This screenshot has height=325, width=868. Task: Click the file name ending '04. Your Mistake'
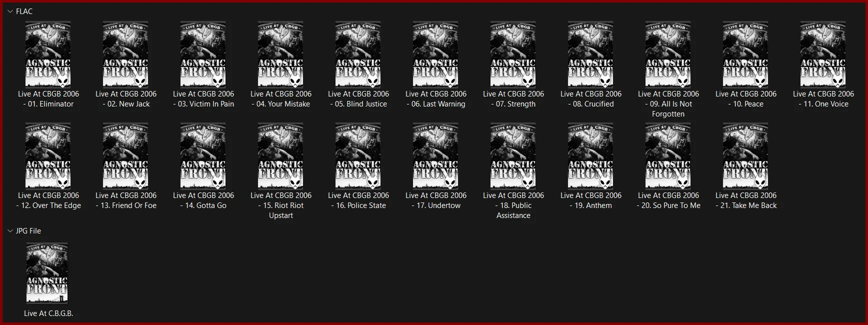pos(281,99)
